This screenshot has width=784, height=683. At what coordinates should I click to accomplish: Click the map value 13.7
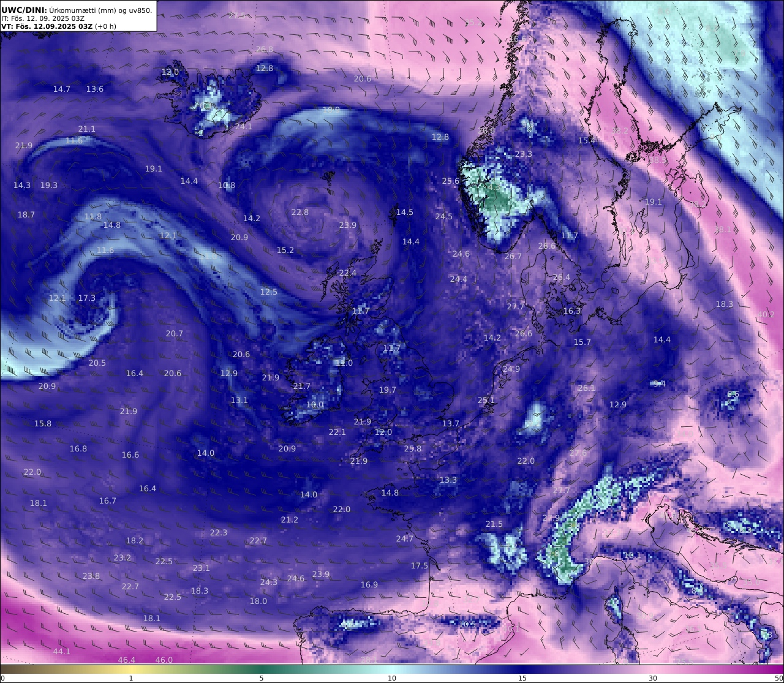click(451, 423)
